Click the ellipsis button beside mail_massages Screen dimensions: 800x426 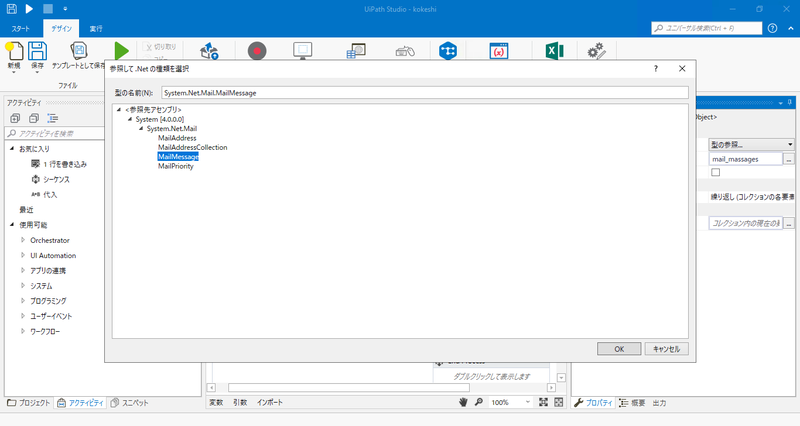pos(789,159)
